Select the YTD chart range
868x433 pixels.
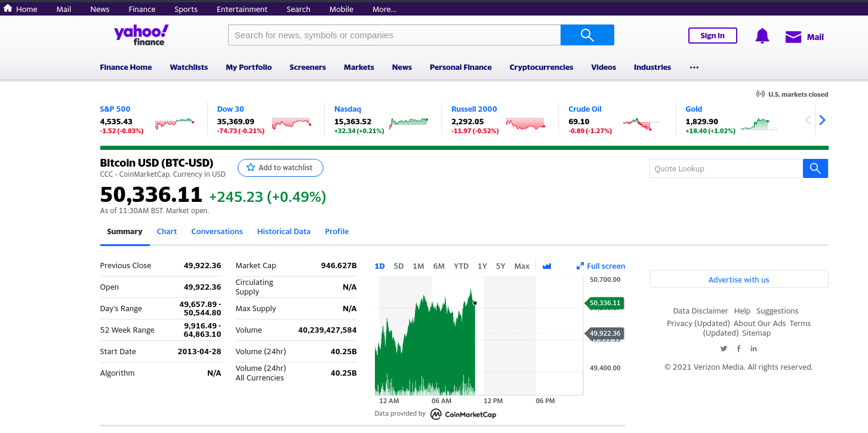click(x=461, y=266)
